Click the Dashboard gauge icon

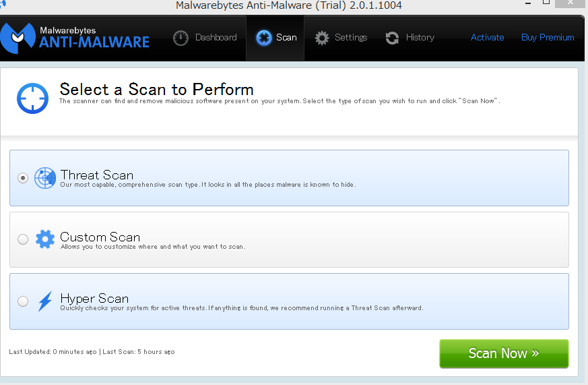pos(181,38)
